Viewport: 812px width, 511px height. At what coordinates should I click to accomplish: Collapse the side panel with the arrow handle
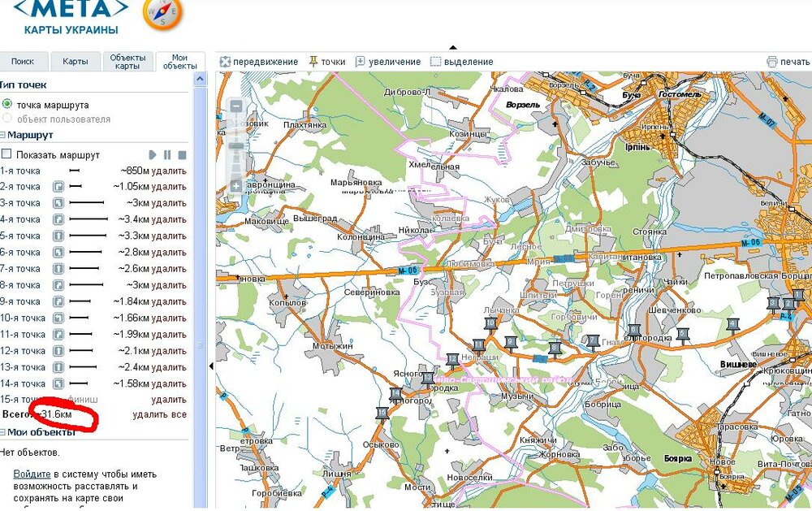click(x=211, y=366)
